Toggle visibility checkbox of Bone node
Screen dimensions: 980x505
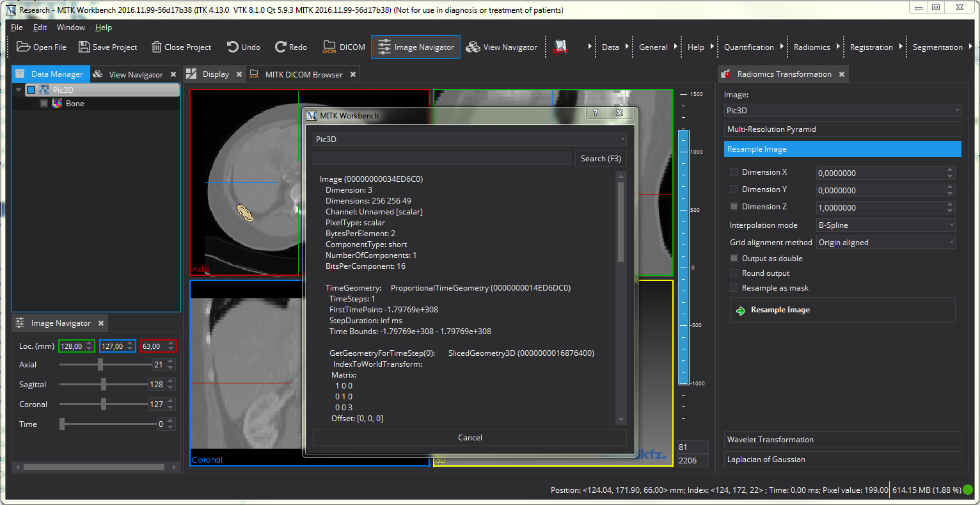(43, 104)
